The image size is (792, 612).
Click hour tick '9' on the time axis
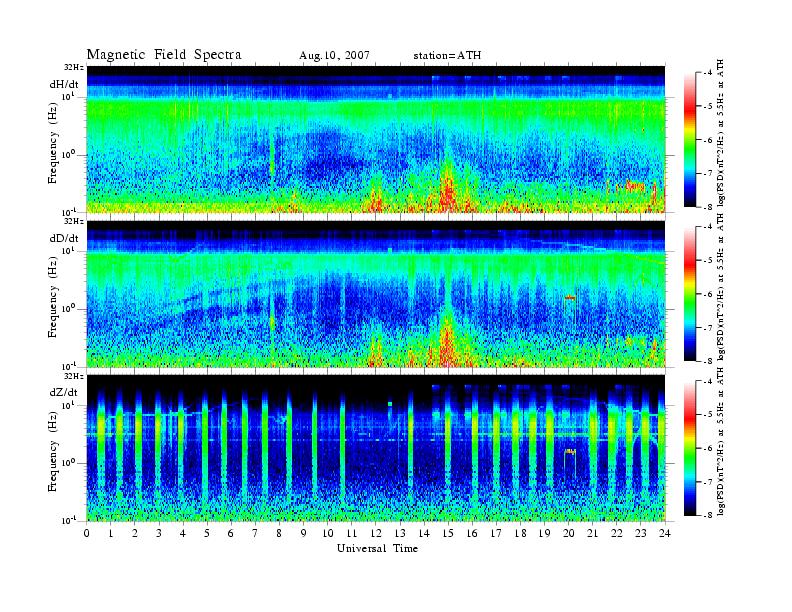pyautogui.click(x=304, y=534)
